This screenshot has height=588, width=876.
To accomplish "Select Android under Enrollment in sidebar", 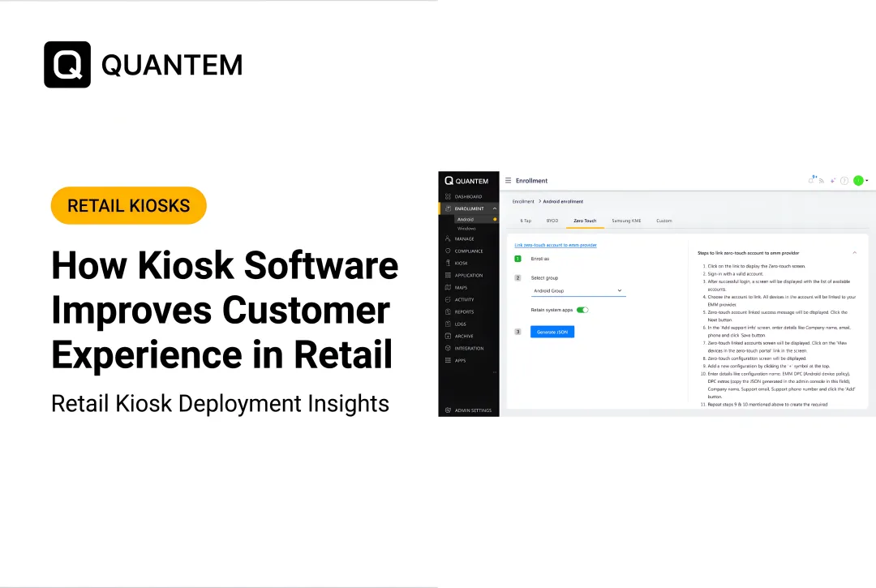I will click(466, 220).
